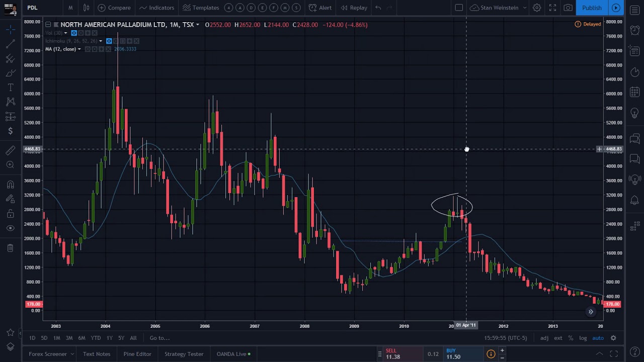Viewport: 644px width, 362px height.
Task: Open the Forex Screener tab
Action: click(x=48, y=354)
